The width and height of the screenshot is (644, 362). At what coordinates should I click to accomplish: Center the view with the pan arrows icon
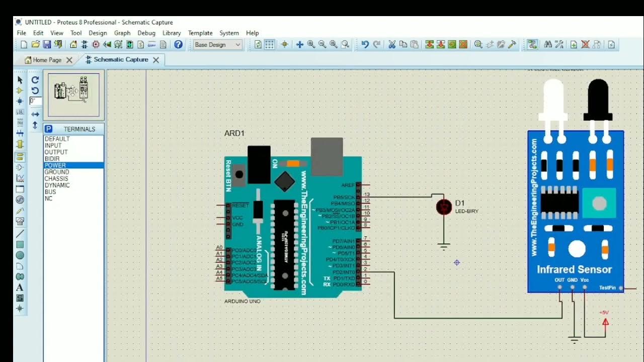300,45
